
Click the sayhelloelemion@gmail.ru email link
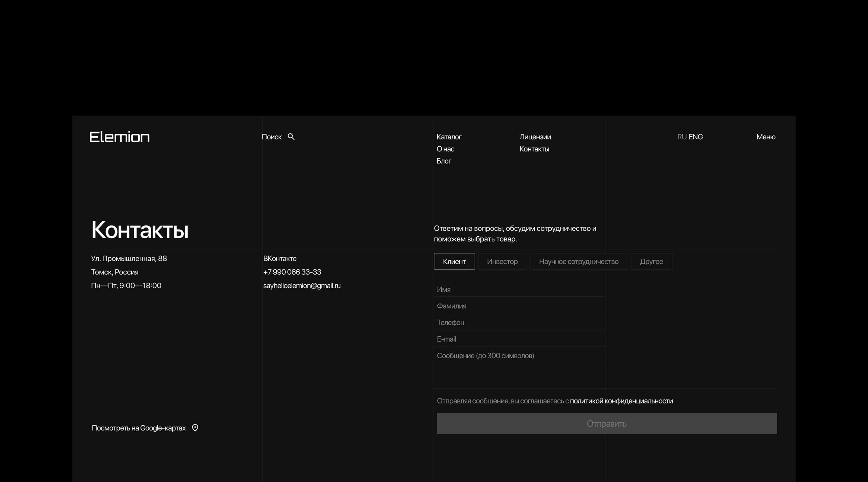302,286
